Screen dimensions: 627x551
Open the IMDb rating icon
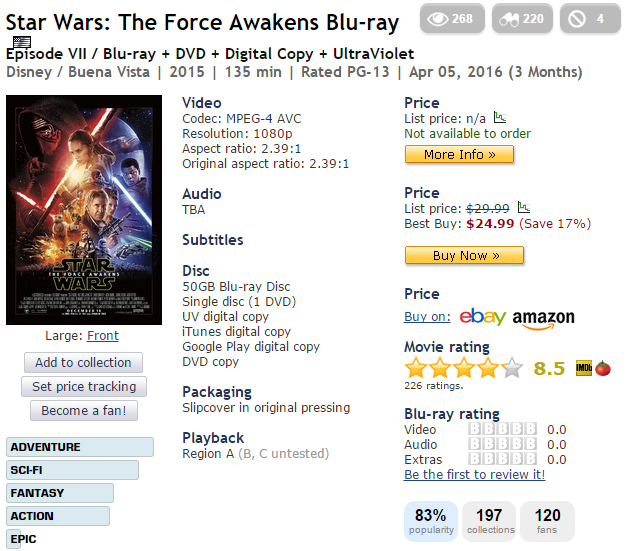(584, 368)
